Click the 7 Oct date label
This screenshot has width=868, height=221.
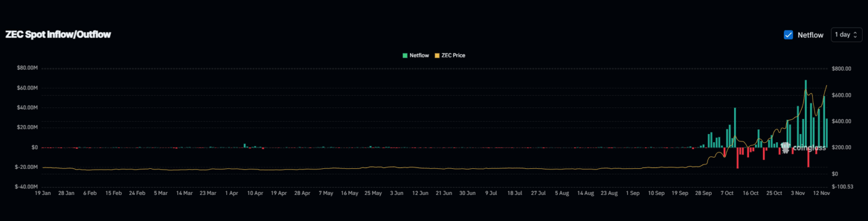pos(727,193)
